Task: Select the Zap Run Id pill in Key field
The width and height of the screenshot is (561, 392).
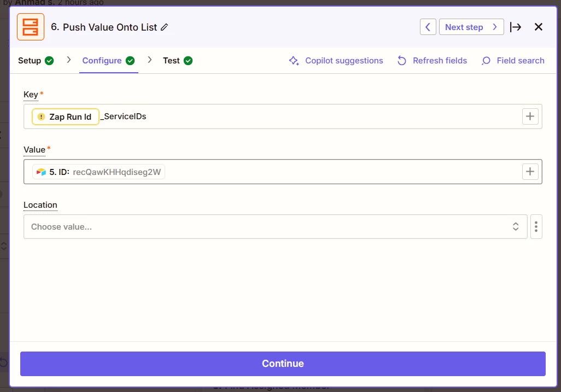Action: 66,116
